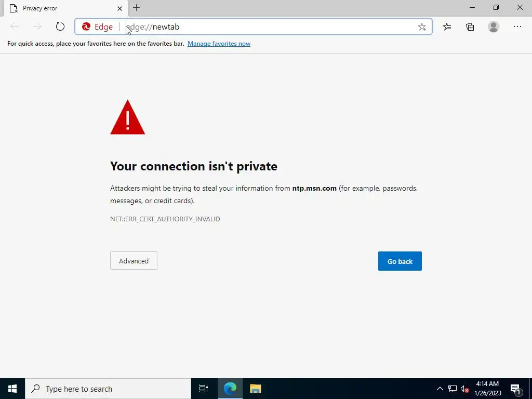Open Task View from the taskbar
This screenshot has width=532, height=399.
pos(204,389)
